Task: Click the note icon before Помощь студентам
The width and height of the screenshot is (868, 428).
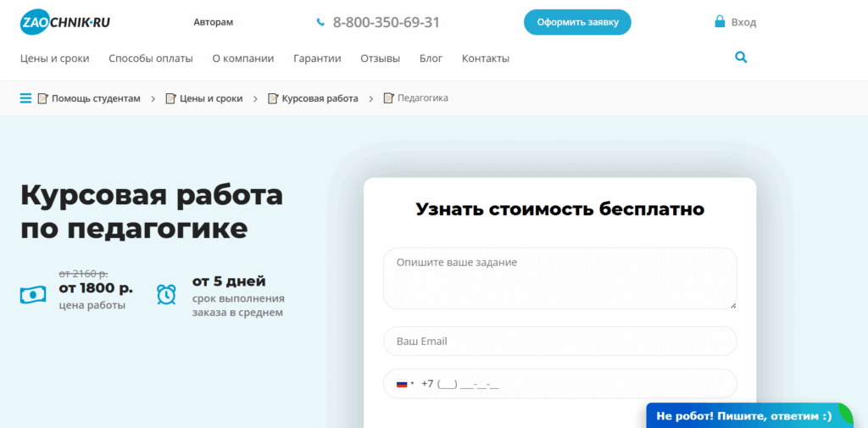Action: point(42,98)
